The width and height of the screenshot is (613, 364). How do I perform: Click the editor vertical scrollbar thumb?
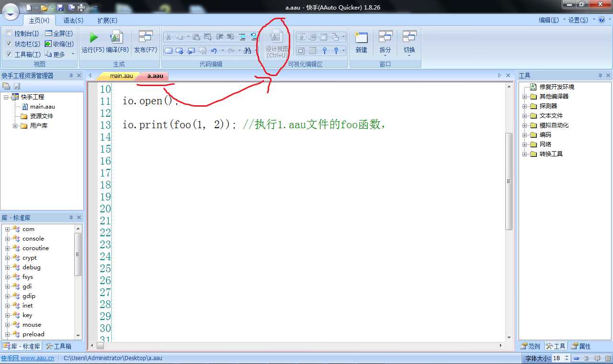[509, 182]
